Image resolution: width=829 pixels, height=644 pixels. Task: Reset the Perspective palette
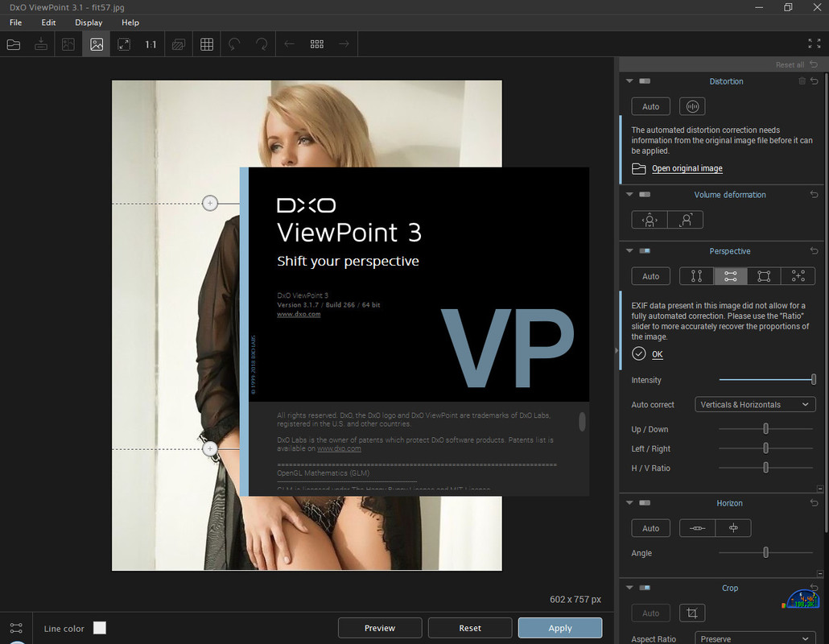tap(814, 250)
